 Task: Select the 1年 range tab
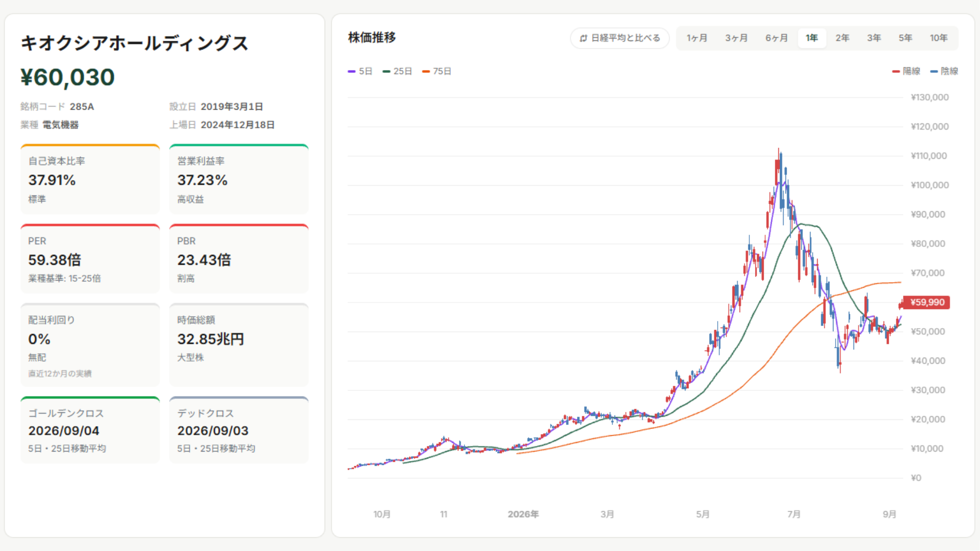(x=812, y=38)
